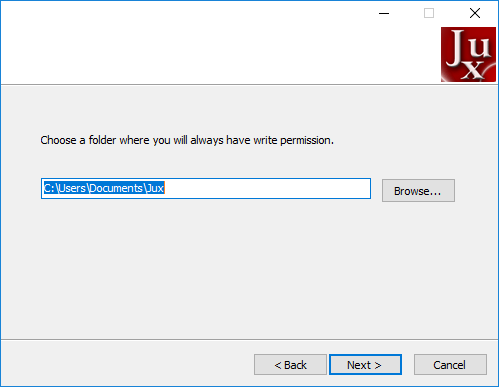Place cursor in empty part of path field
Image resolution: width=499 pixels, height=387 pixels.
pyautogui.click(x=267, y=188)
